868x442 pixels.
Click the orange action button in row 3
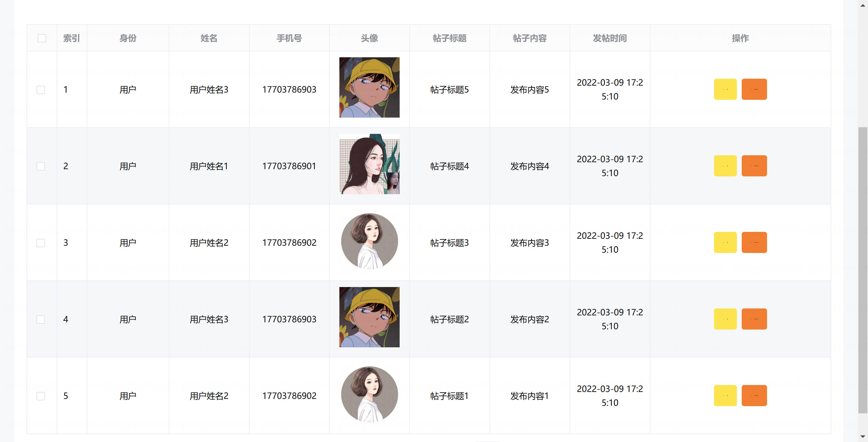click(x=754, y=242)
